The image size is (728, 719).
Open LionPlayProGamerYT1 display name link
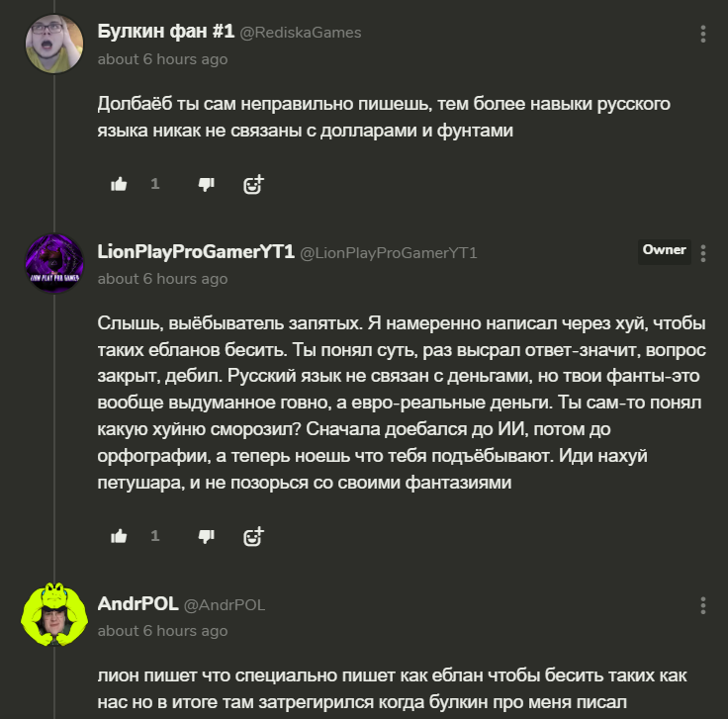tap(196, 251)
